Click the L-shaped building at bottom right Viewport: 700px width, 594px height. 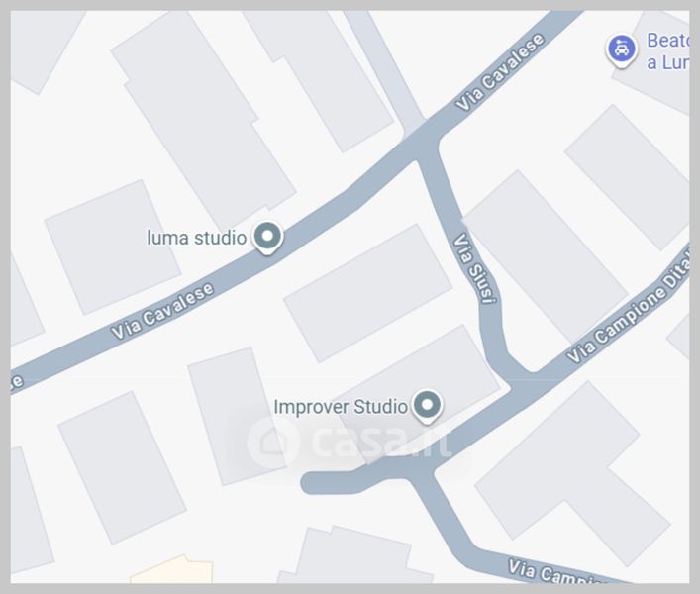pyautogui.click(x=572, y=474)
